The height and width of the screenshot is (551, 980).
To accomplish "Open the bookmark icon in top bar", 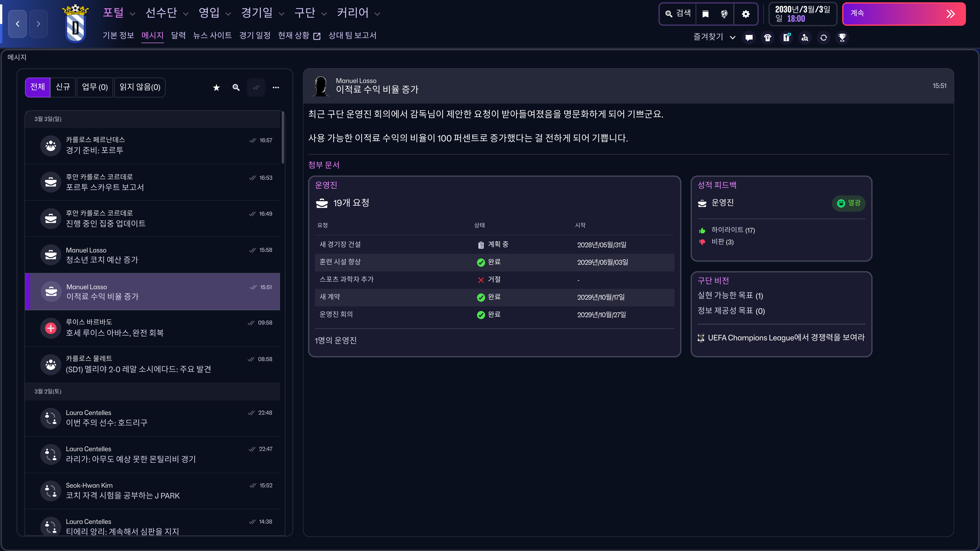I will click(705, 14).
